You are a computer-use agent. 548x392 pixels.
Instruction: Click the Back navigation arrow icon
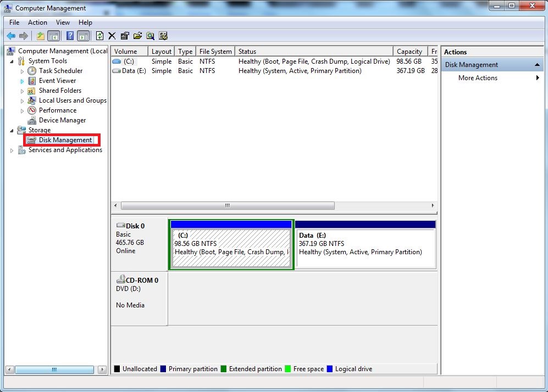(11, 35)
